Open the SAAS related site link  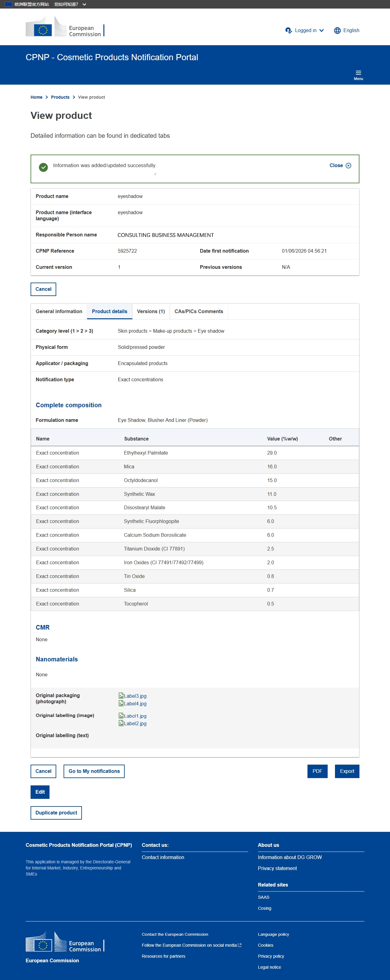click(x=263, y=897)
